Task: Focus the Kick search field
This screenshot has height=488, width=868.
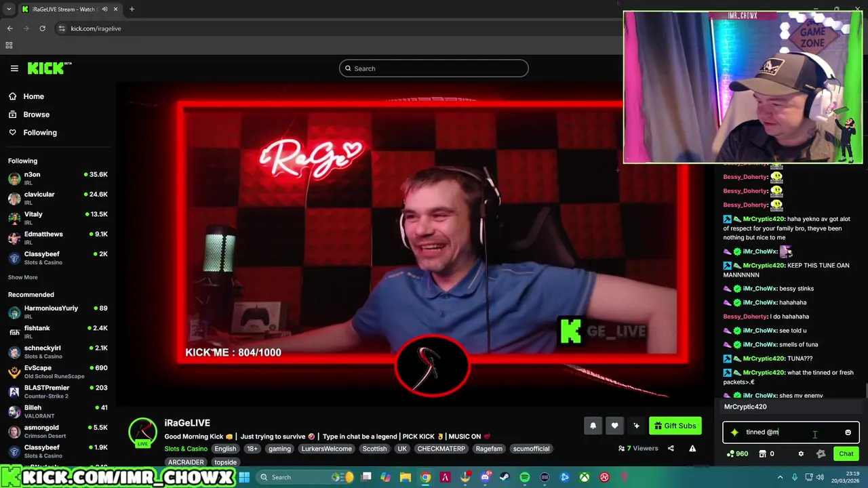Action: [433, 68]
